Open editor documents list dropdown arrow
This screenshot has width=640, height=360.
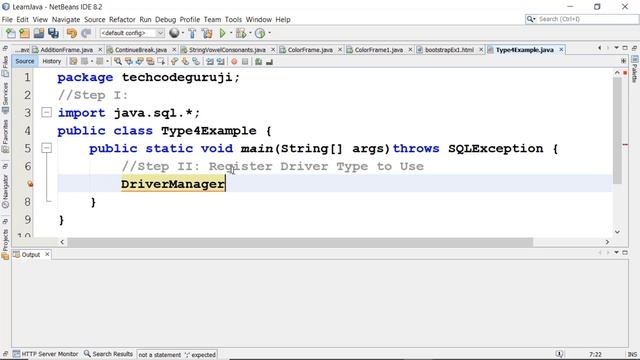pos(616,48)
